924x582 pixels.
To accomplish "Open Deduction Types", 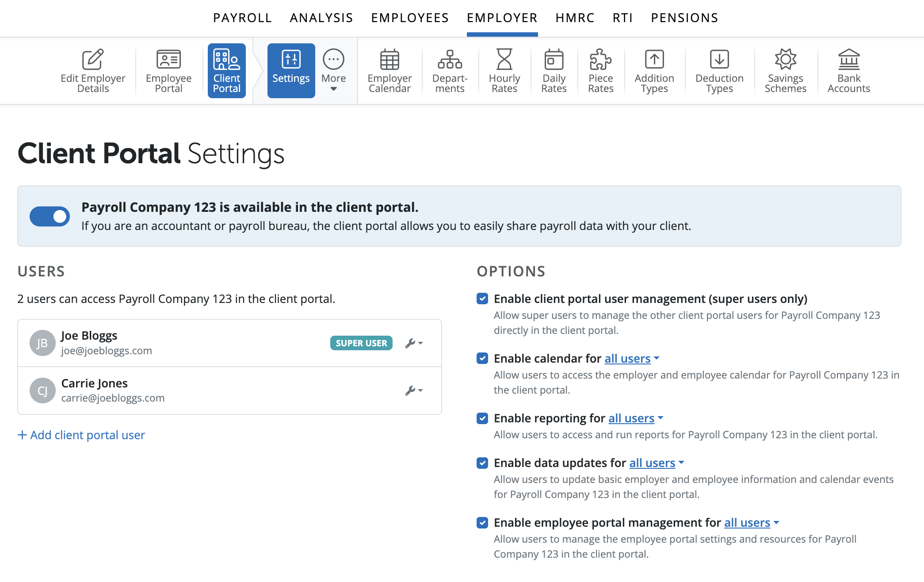I will (x=718, y=70).
